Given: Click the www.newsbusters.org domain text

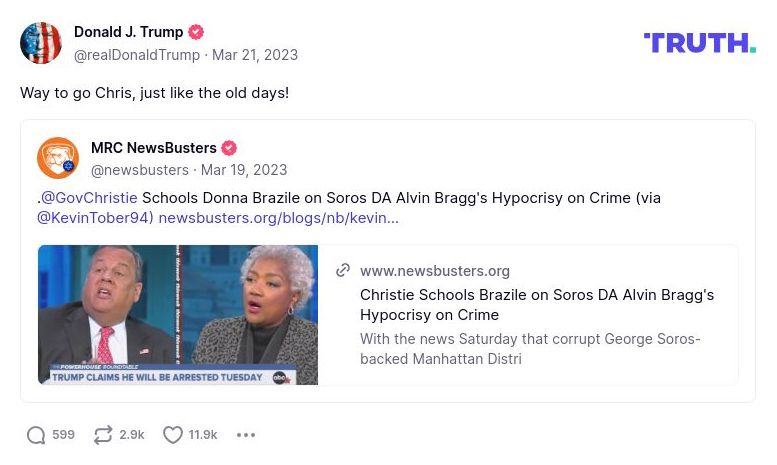Looking at the screenshot, I should 435,271.
